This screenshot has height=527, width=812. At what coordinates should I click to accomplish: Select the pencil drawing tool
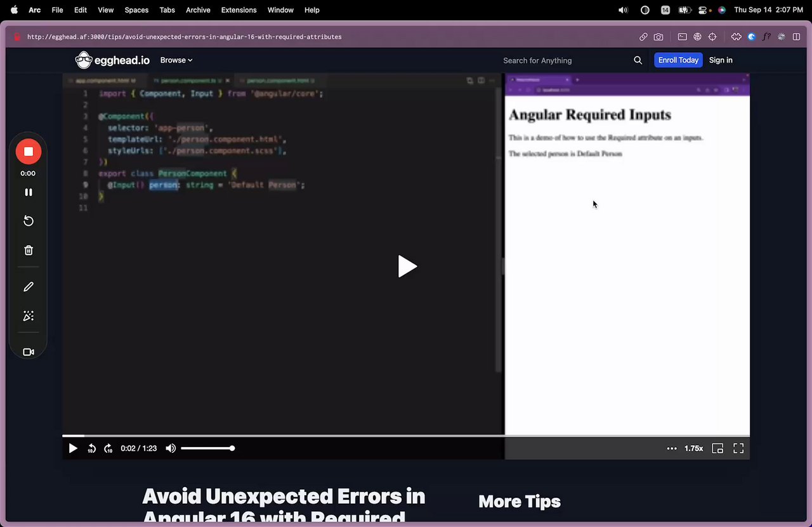click(x=29, y=287)
